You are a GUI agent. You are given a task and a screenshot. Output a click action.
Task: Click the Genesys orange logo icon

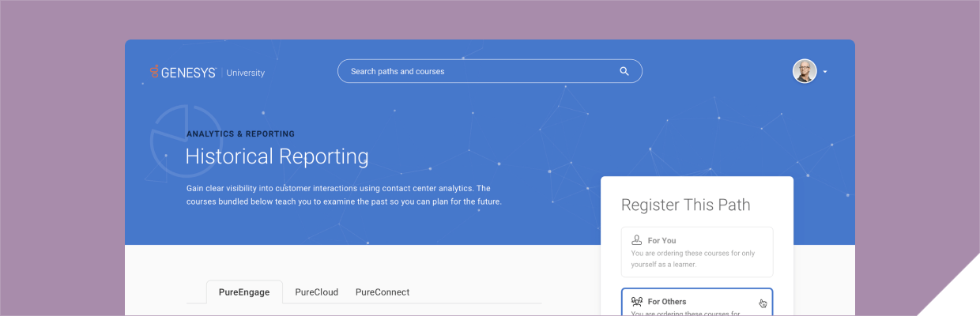pos(154,72)
